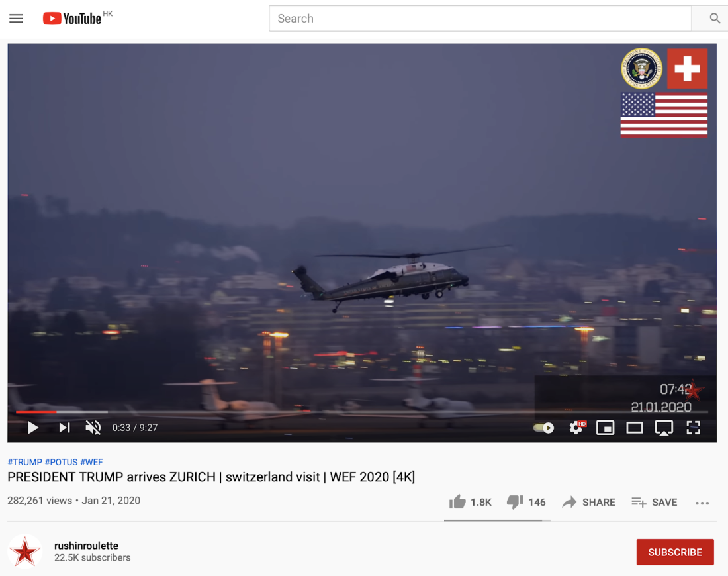Image resolution: width=728 pixels, height=576 pixels.
Task: Share this video
Action: point(588,502)
